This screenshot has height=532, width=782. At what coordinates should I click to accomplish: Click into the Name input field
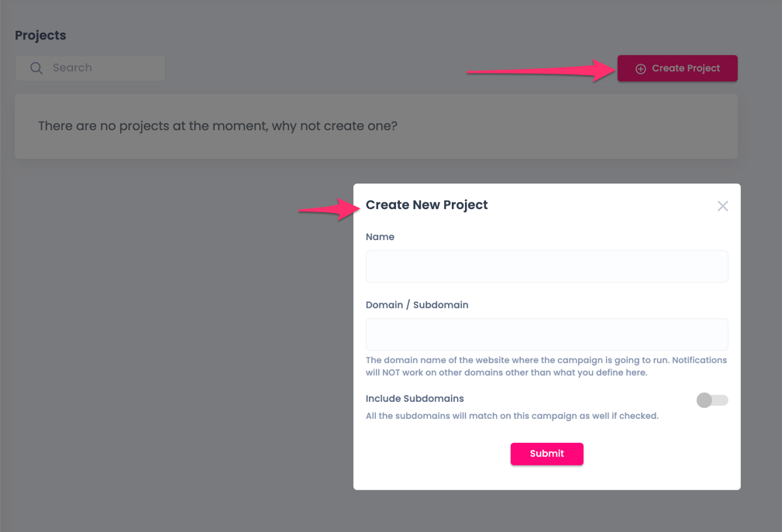click(x=546, y=266)
